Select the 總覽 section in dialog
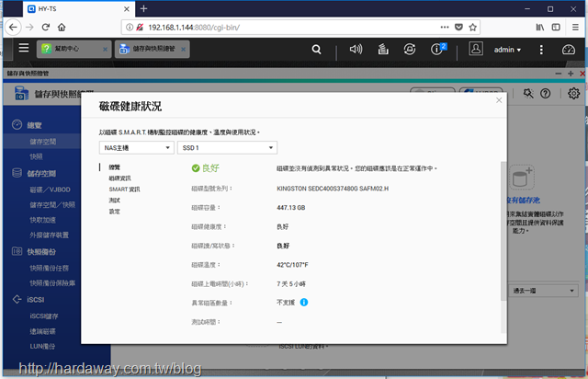The width and height of the screenshot is (588, 379). coord(114,167)
